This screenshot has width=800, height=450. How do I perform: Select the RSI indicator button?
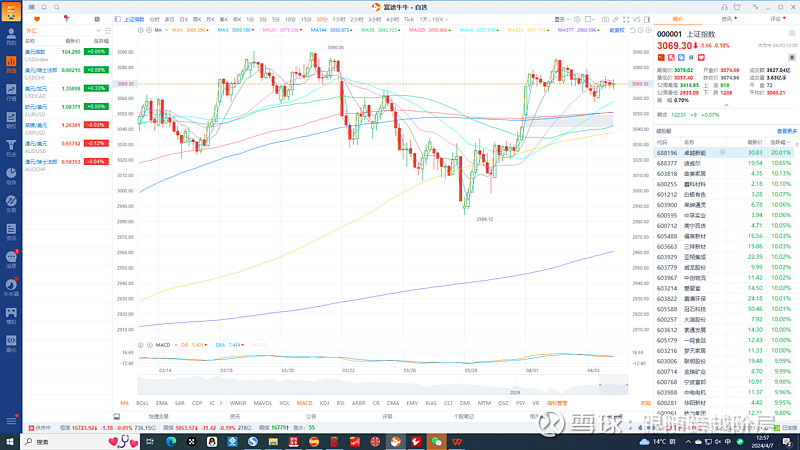click(340, 403)
